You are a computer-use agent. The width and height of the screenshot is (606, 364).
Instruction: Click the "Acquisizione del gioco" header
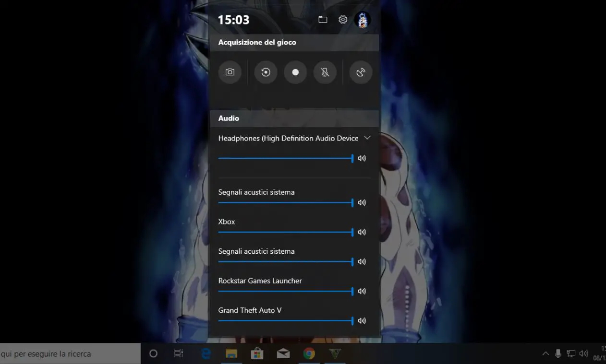(x=257, y=42)
